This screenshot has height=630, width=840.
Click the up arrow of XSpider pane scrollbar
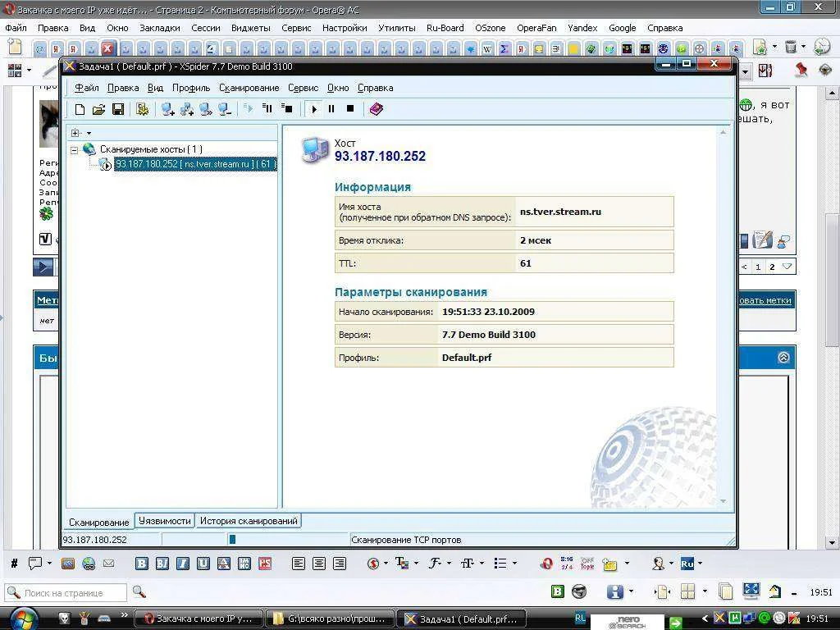724,132
